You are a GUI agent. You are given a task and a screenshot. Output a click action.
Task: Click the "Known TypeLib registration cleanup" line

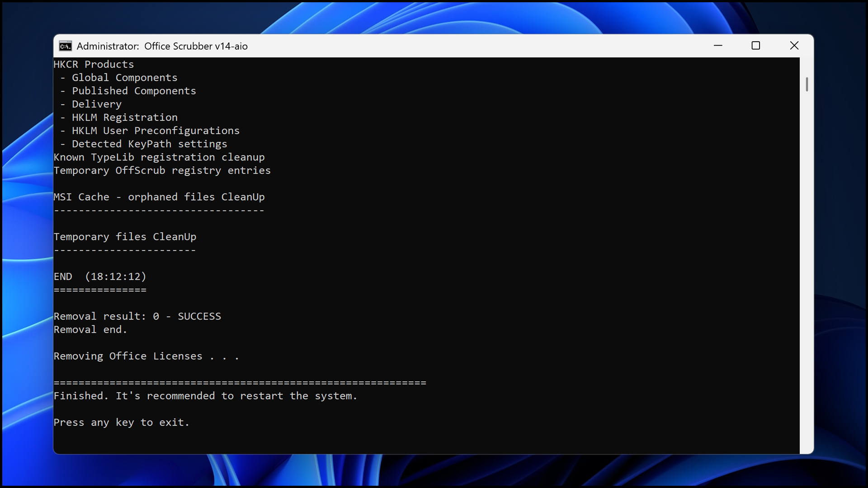click(159, 157)
